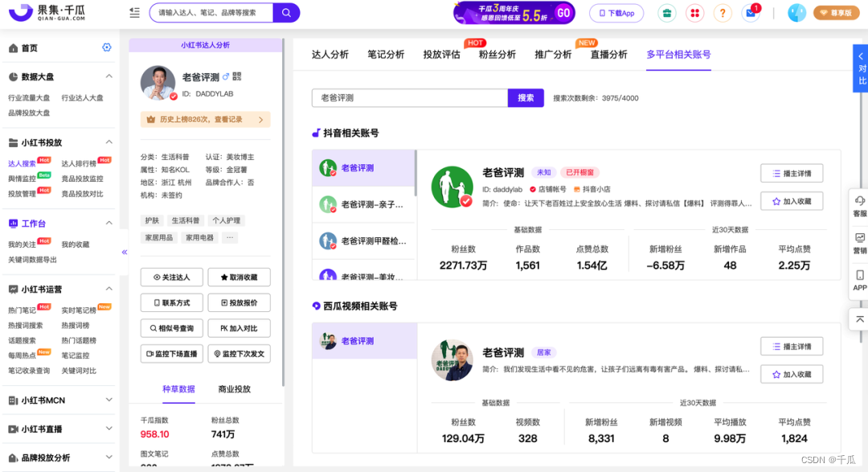Open the green briefcase toolbox icon

[x=666, y=14]
